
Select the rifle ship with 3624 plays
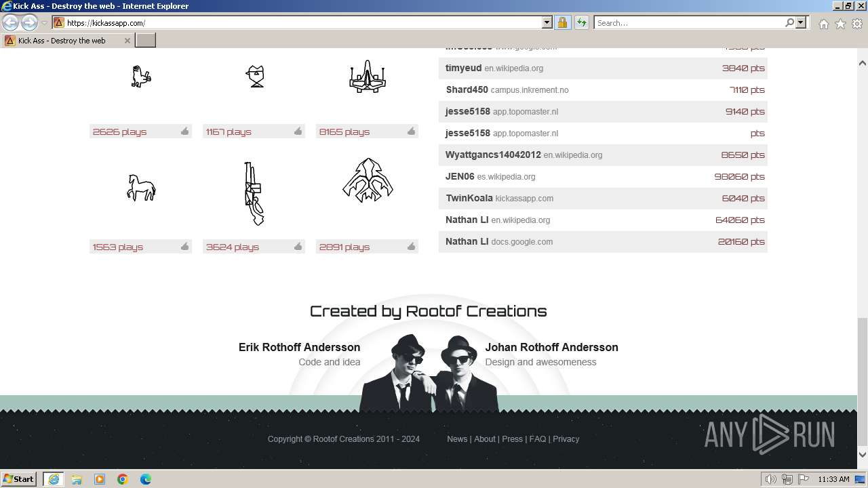coord(254,193)
